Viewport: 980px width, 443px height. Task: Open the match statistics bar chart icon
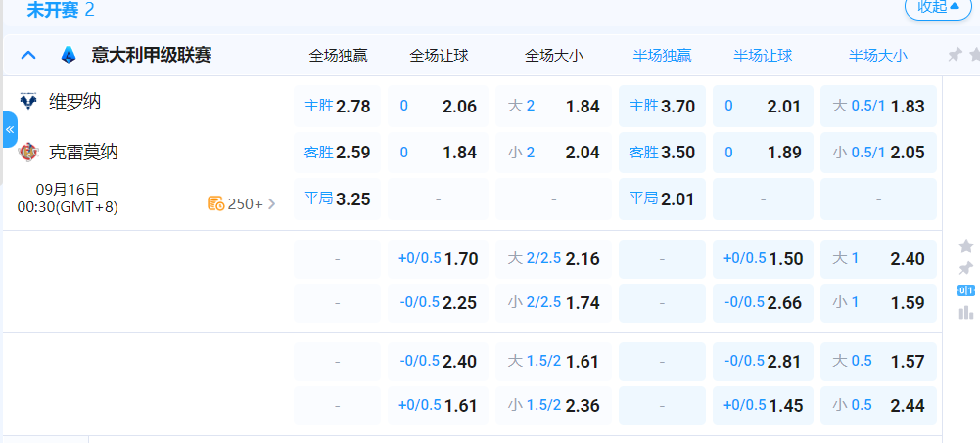[965, 312]
